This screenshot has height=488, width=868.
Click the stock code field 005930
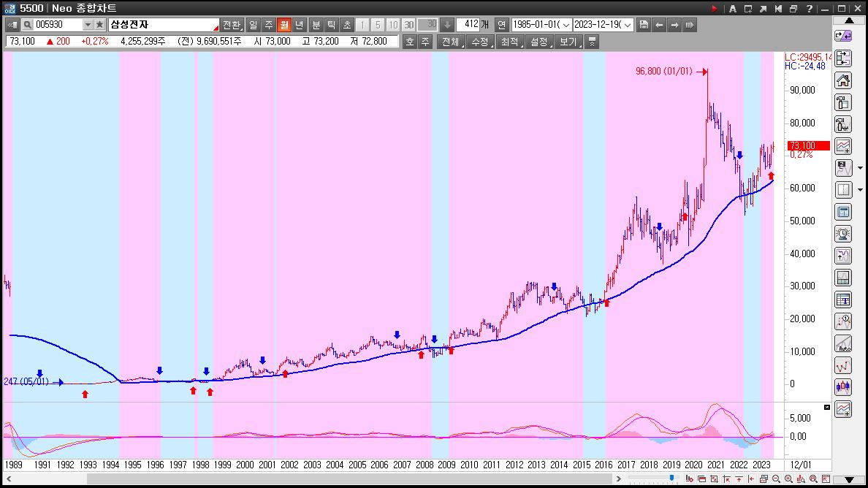click(x=58, y=25)
